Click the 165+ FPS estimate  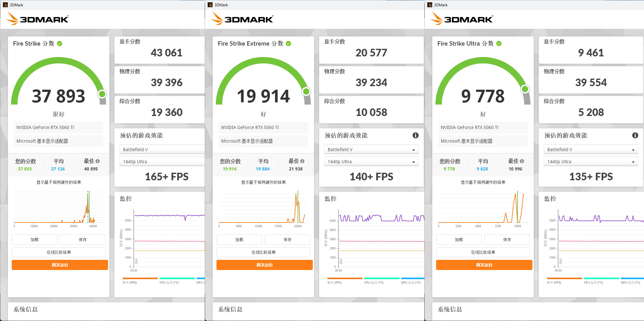coord(167,177)
